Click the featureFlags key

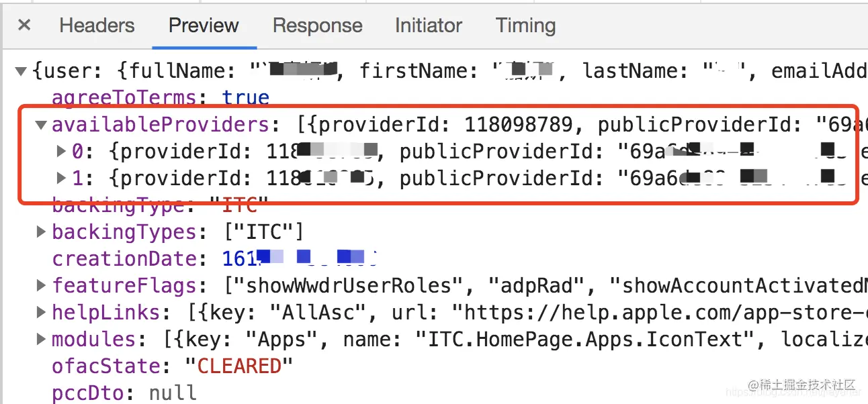[x=124, y=286]
